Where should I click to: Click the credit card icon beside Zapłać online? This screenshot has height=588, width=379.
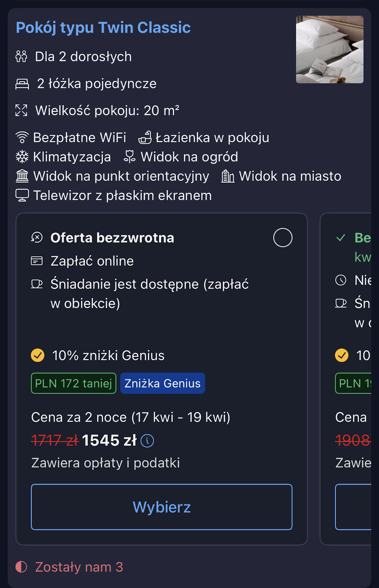point(37,261)
